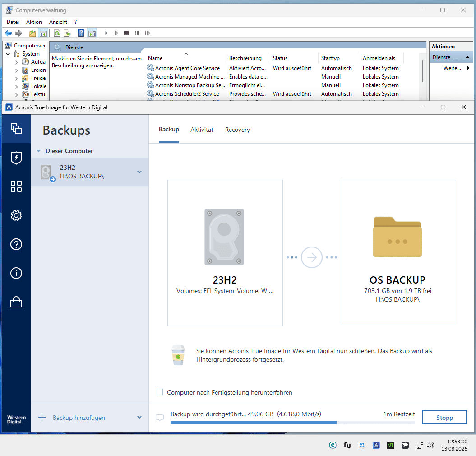Viewport: 476px width, 456px height.
Task: Click the pause service icon
Action: click(x=137, y=33)
